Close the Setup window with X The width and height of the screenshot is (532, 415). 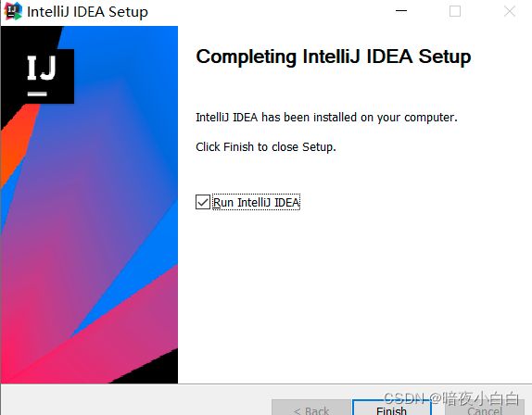pos(509,11)
